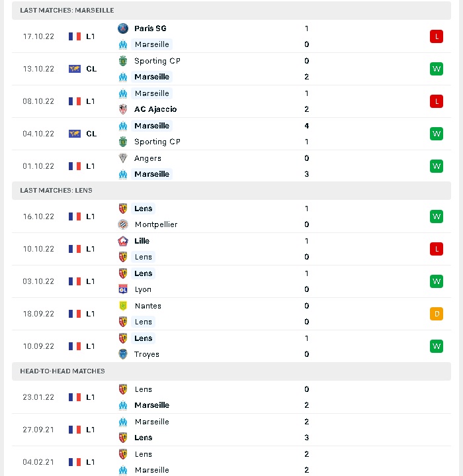Image resolution: width=463 pixels, height=476 pixels.
Task: Select the Last Matches: Lens section header
Action: pos(232,191)
